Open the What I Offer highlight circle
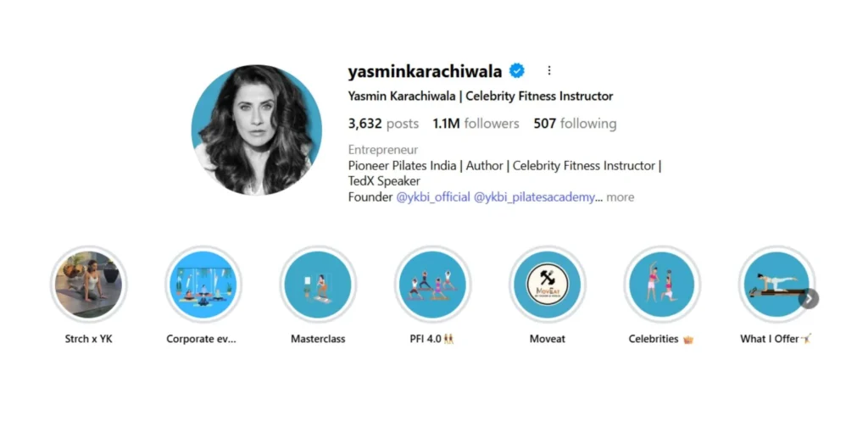Viewport: 868px width, 426px height. [x=776, y=285]
